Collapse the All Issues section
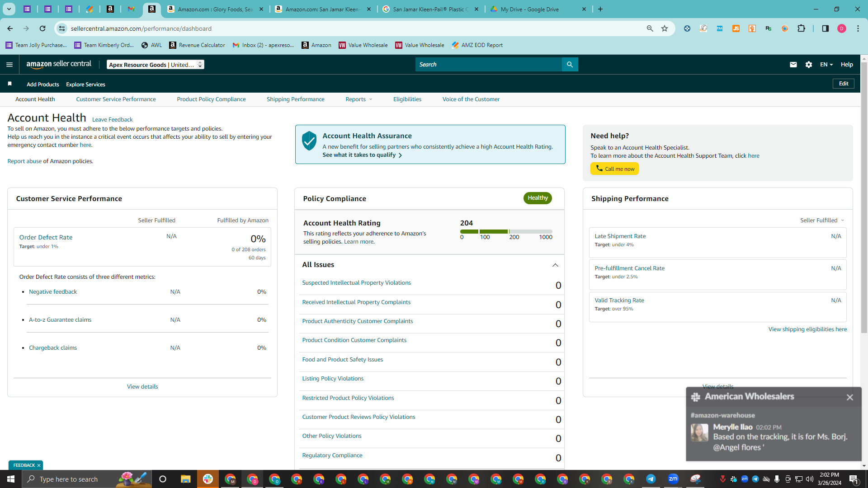 click(555, 265)
